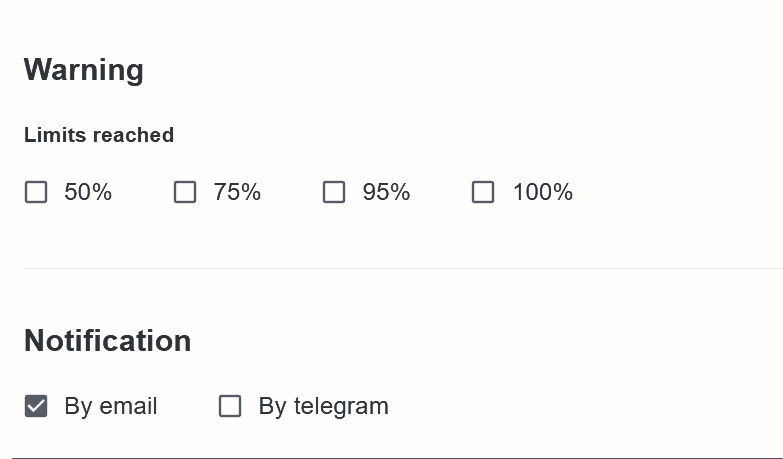Enable the By telegram notification checkbox
Screen dimensions: 783x459
click(x=230, y=406)
